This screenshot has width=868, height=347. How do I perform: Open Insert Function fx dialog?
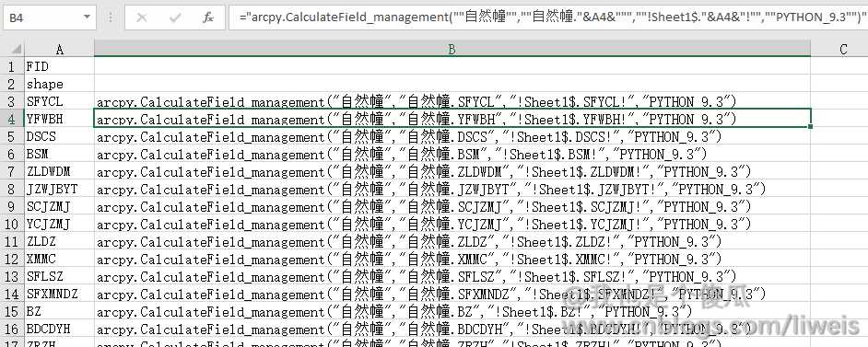tap(208, 17)
